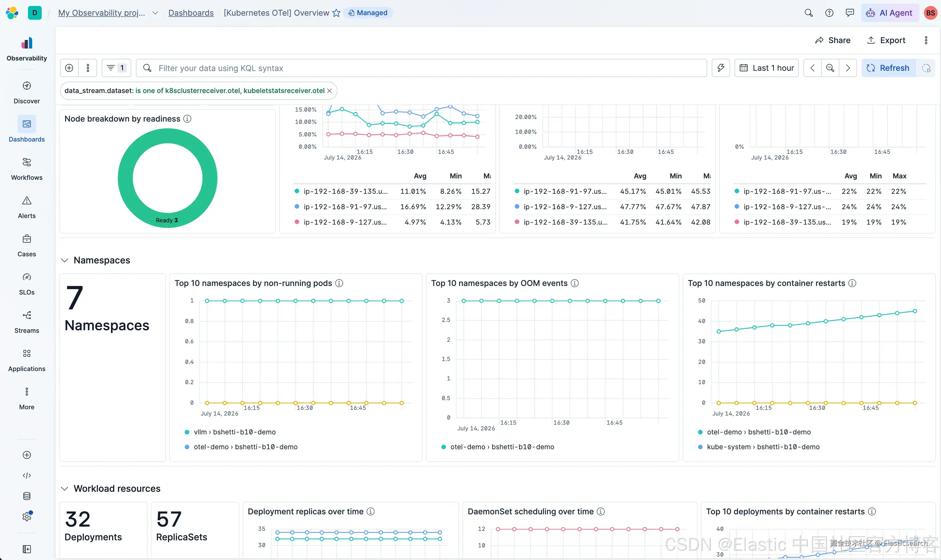This screenshot has height=560, width=941.
Task: Open Discover from the sidebar
Action: pyautogui.click(x=27, y=92)
